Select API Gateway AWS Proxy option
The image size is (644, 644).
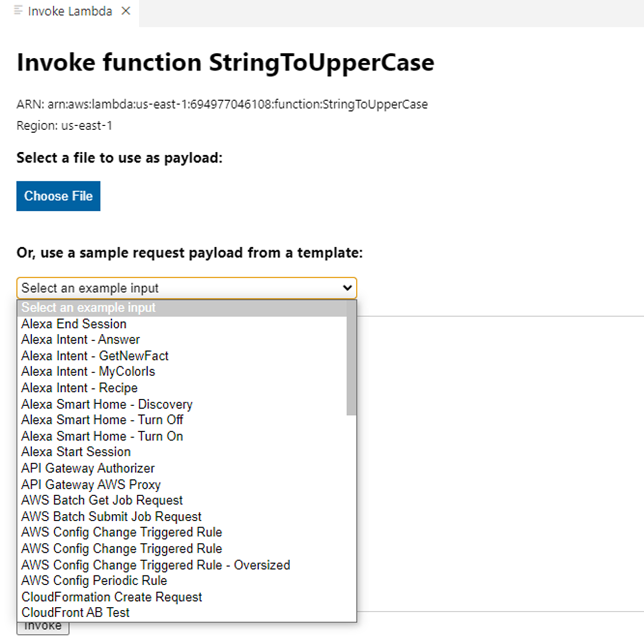click(182, 485)
